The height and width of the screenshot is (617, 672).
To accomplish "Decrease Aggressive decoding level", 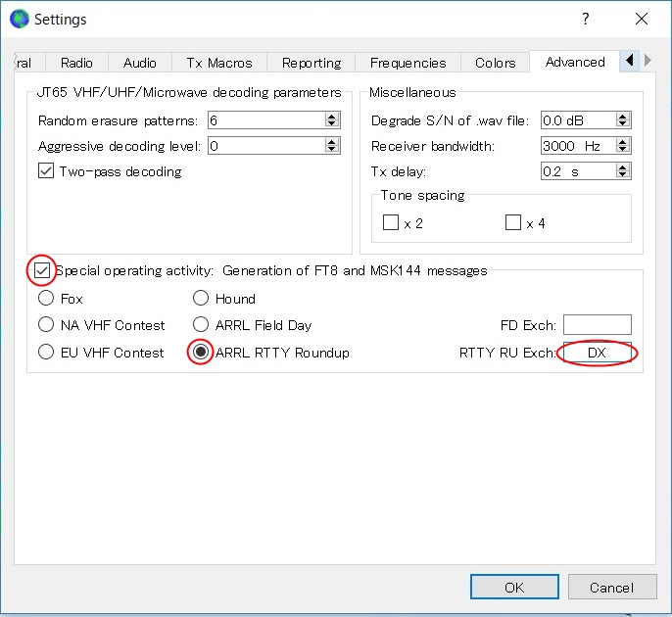I will (332, 150).
